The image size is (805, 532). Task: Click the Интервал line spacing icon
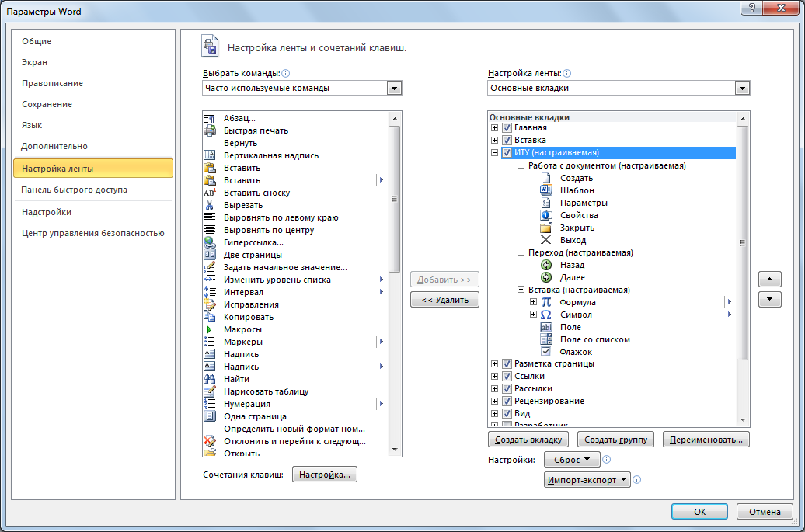(210, 292)
